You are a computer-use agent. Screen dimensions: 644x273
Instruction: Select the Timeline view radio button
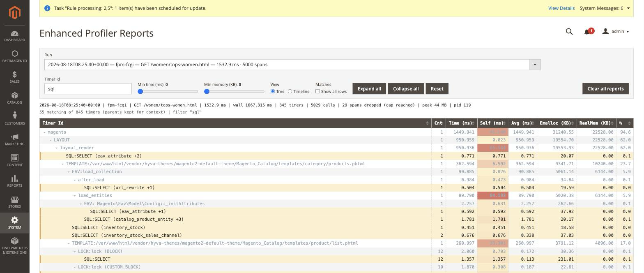(290, 91)
